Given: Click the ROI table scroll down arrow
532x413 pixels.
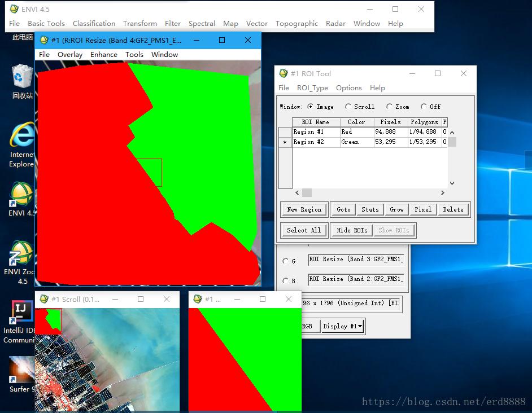Looking at the screenshot, I should (x=452, y=183).
